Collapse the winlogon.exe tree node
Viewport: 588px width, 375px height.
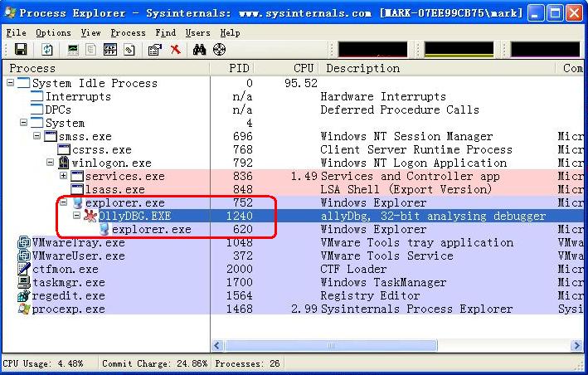51,163
